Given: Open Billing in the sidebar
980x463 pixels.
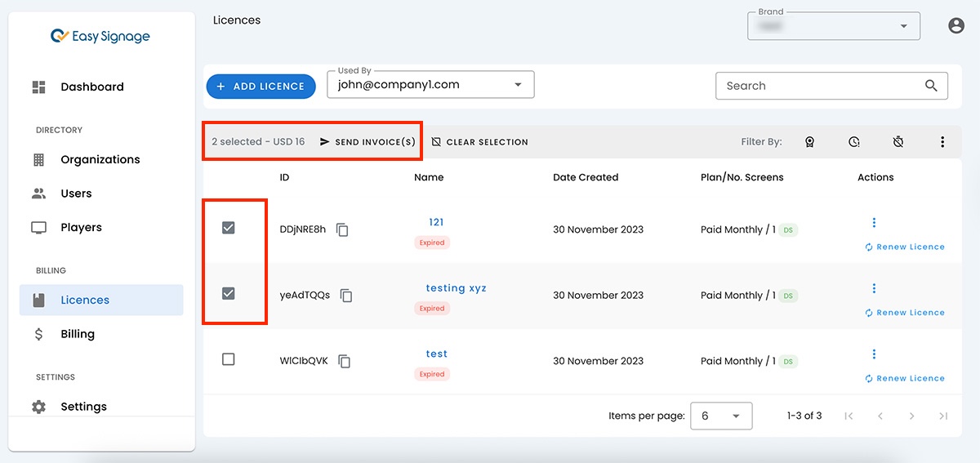Looking at the screenshot, I should click(x=78, y=334).
